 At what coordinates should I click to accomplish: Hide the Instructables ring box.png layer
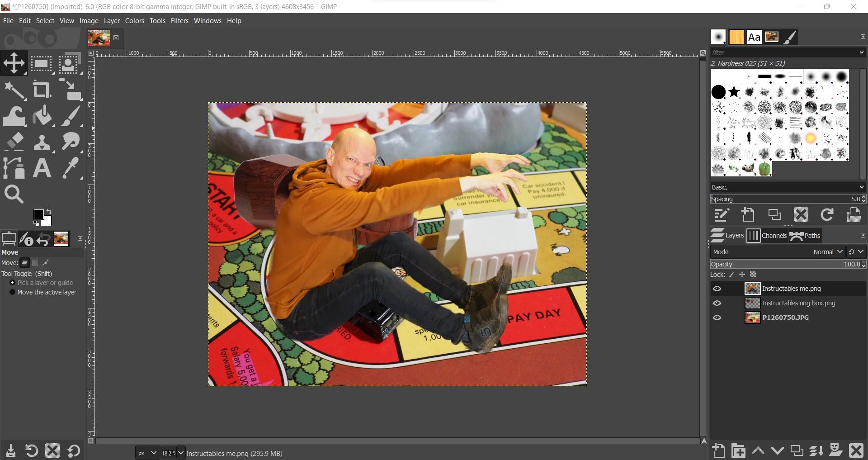point(717,303)
